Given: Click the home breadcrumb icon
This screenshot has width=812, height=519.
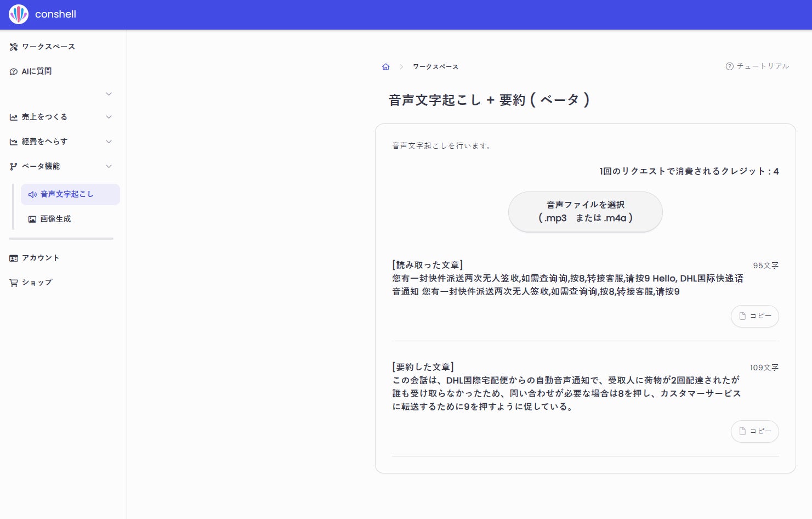Looking at the screenshot, I should point(386,66).
